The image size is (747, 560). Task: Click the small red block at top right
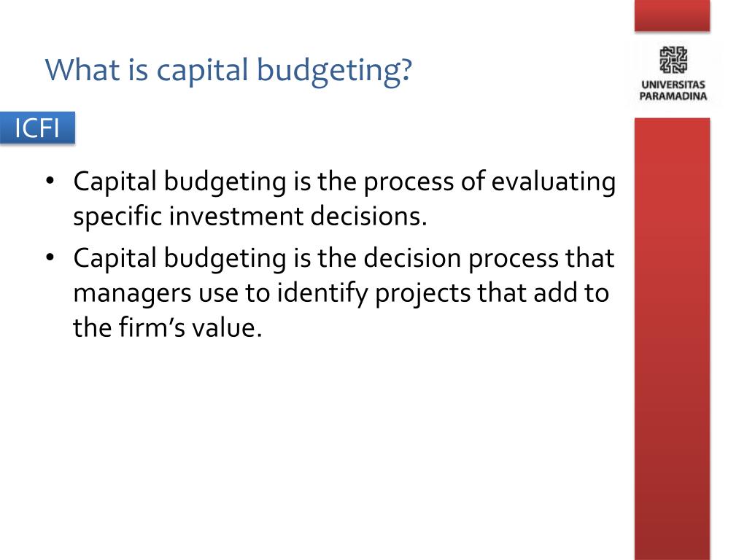(672, 16)
